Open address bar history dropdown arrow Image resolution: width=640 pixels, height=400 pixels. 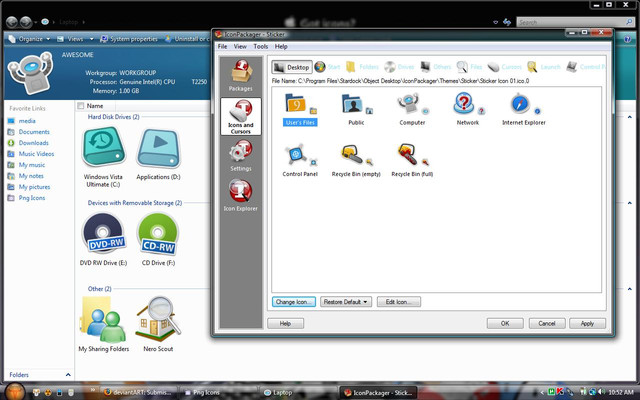point(496,22)
